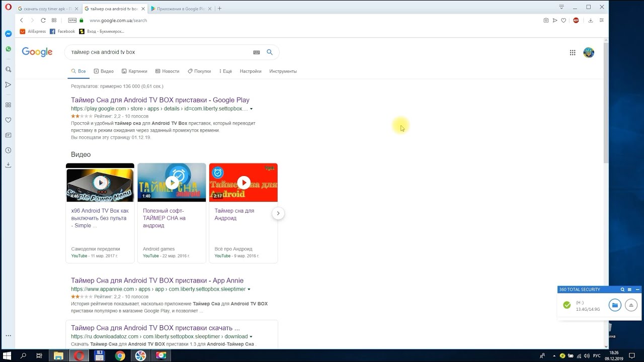Play the 'Таймер сна для Андроид' video thumbnail
Screen dimensions: 644x362
[243, 183]
